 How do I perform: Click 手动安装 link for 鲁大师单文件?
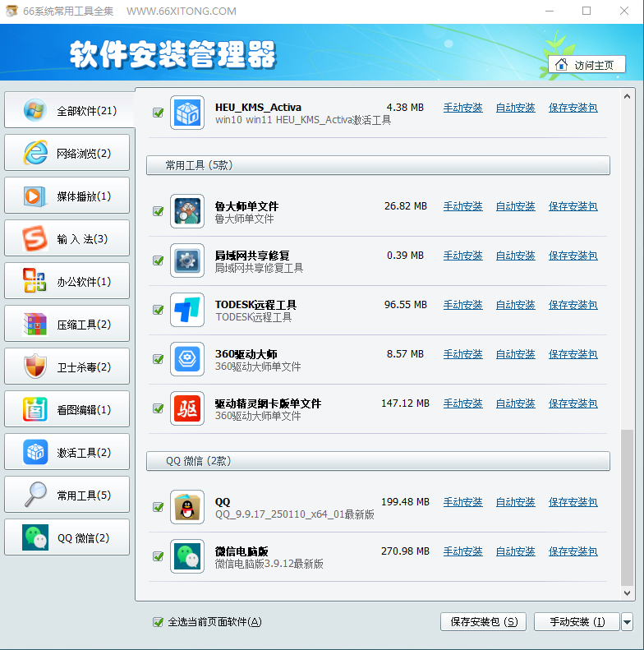[x=463, y=206]
